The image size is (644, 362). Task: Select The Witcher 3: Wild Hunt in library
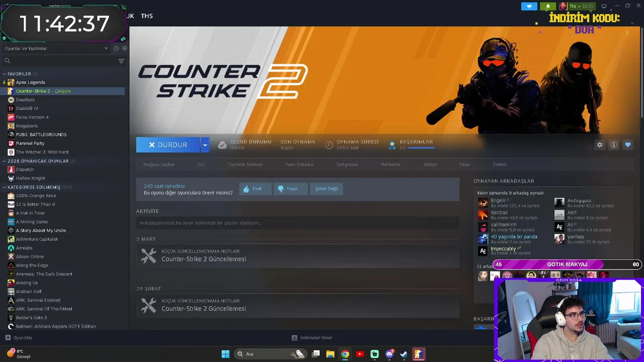[42, 152]
